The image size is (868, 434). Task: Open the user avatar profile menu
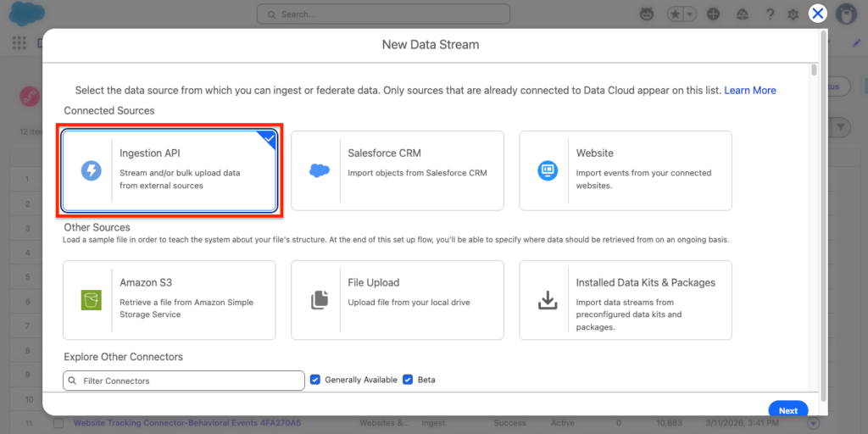(x=845, y=14)
